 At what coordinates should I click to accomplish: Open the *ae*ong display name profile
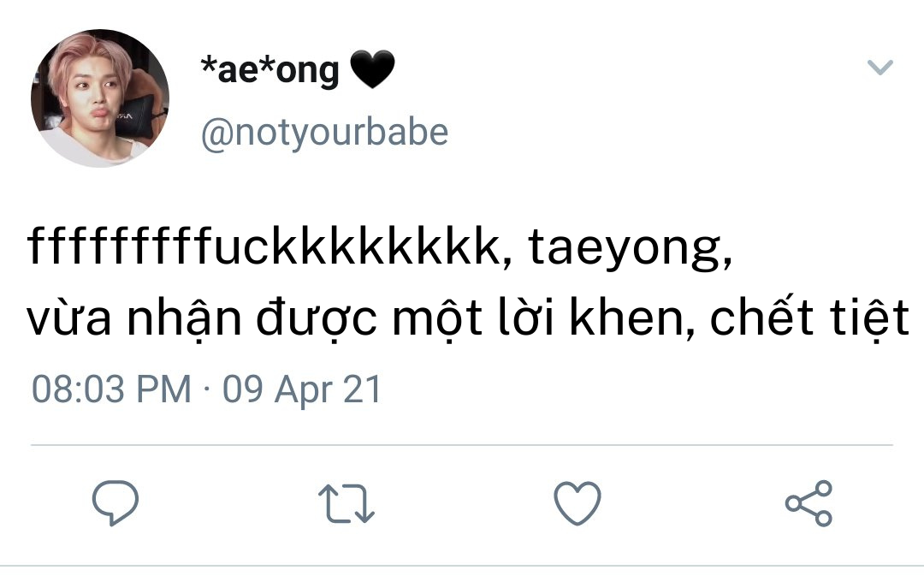(x=269, y=71)
